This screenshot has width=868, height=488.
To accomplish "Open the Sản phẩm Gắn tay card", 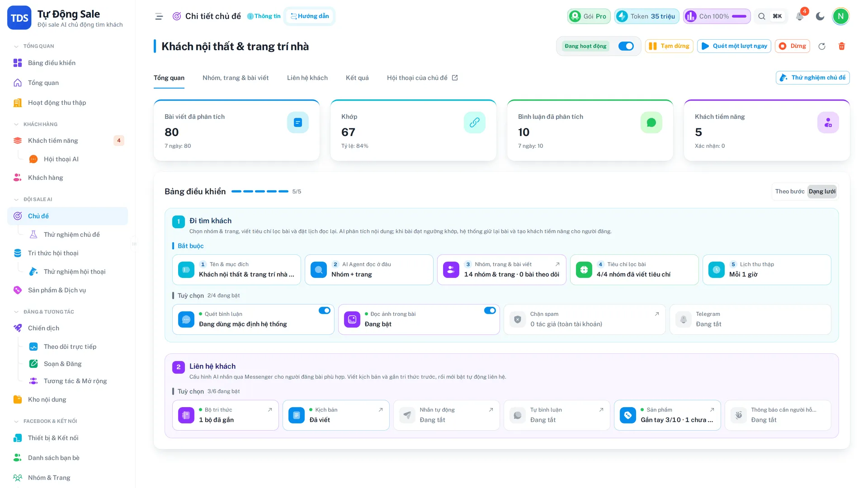I will (667, 415).
